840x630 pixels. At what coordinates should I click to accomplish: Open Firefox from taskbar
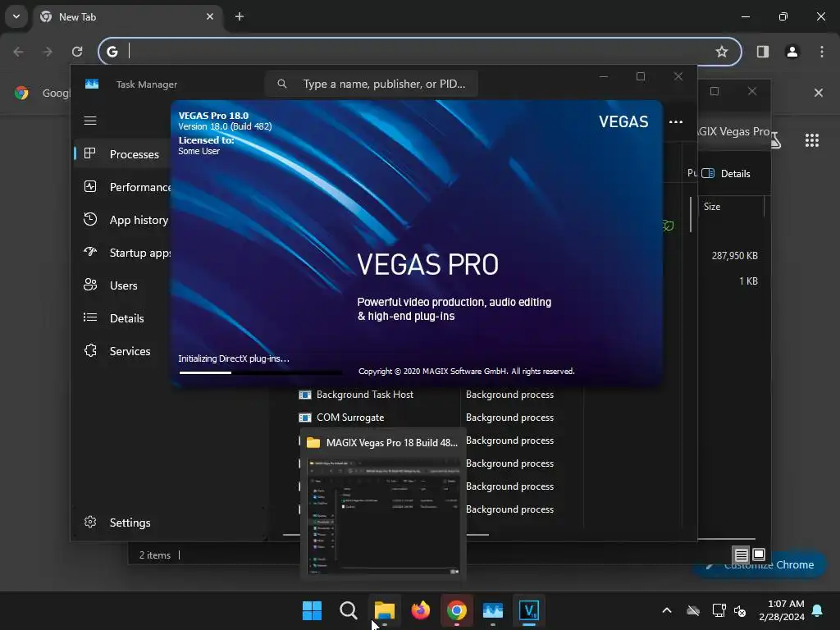[421, 610]
